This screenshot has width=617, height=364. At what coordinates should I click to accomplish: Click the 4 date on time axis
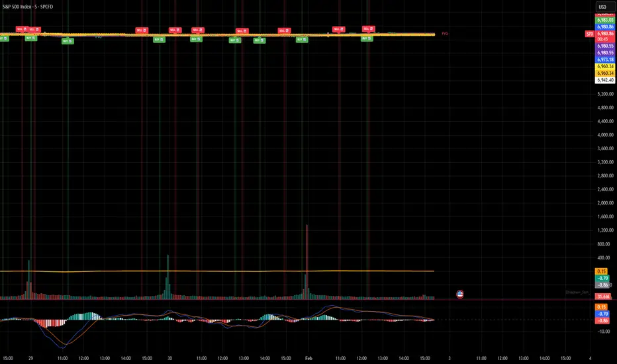point(591,359)
